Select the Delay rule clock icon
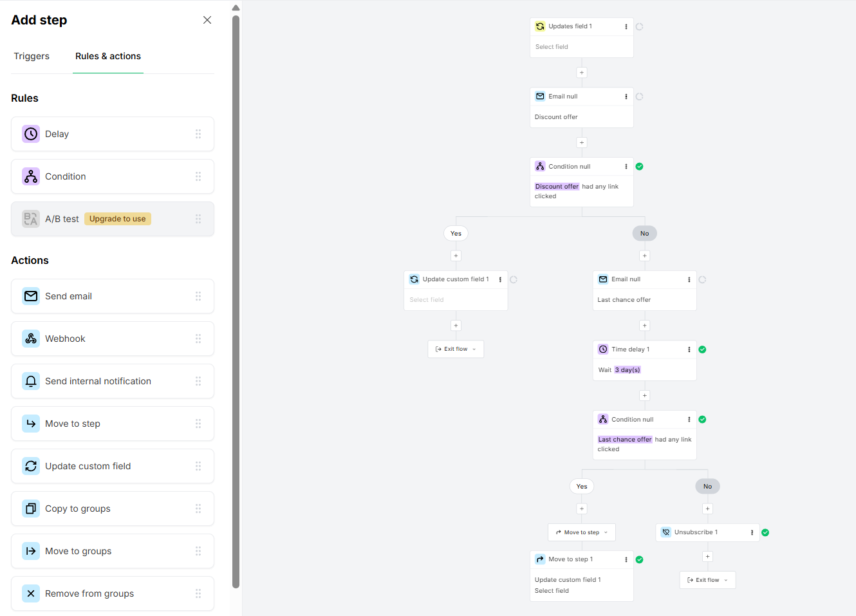The image size is (856, 616). point(30,134)
